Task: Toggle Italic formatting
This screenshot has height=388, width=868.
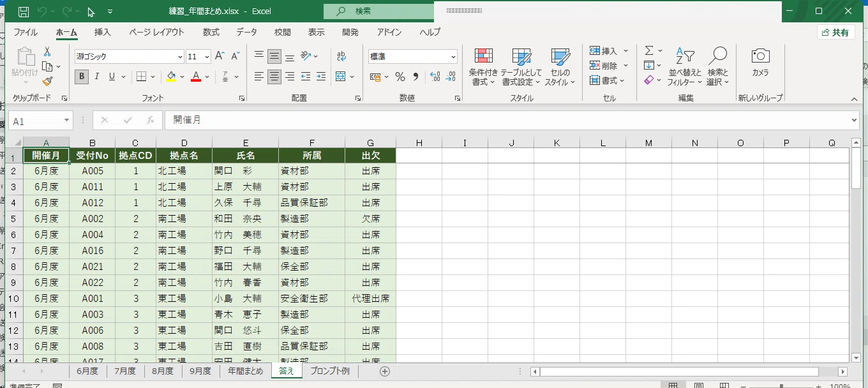Action: point(97,77)
